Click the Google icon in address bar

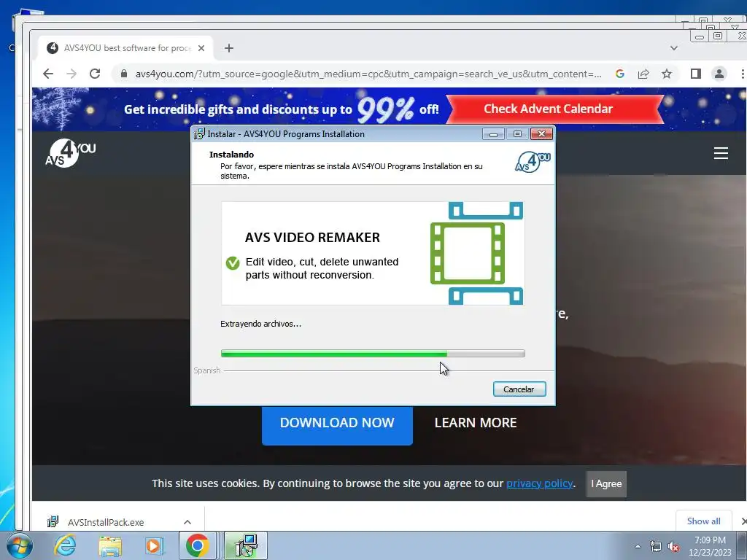[x=620, y=74]
